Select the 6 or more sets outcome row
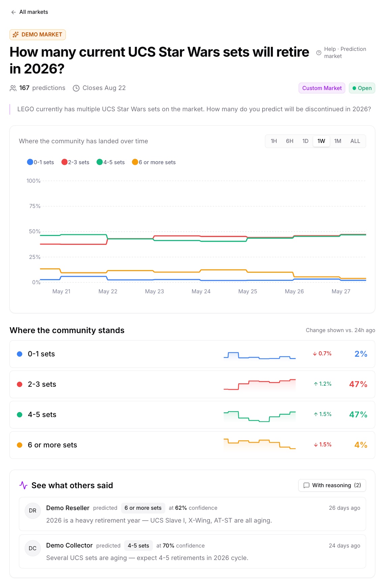 click(192, 445)
